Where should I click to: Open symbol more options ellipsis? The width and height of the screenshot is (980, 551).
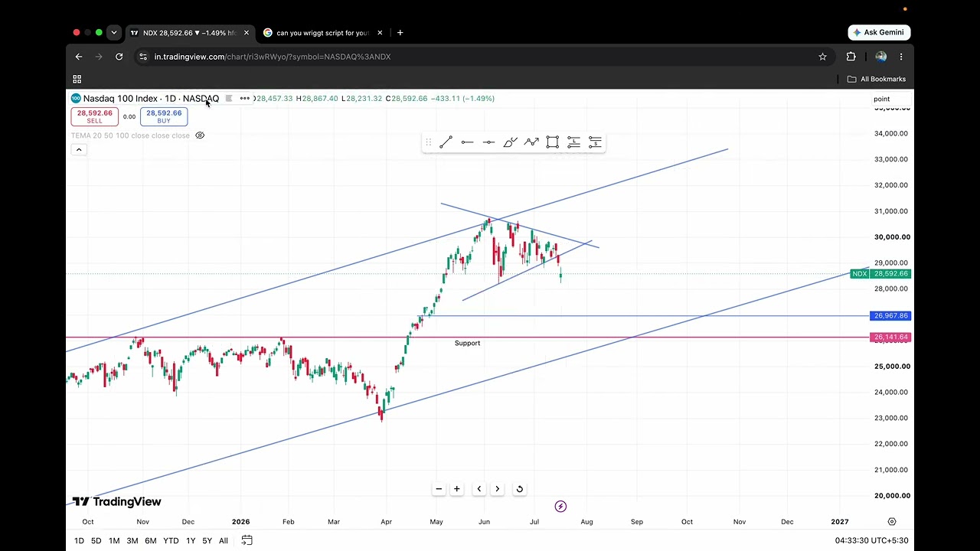pyautogui.click(x=244, y=98)
